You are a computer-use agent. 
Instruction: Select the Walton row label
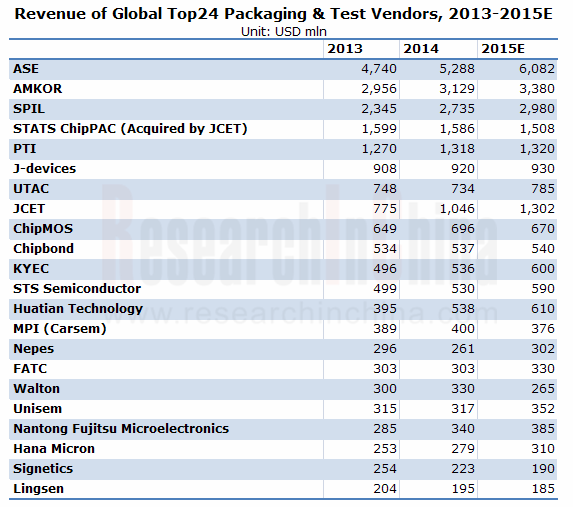(x=37, y=389)
